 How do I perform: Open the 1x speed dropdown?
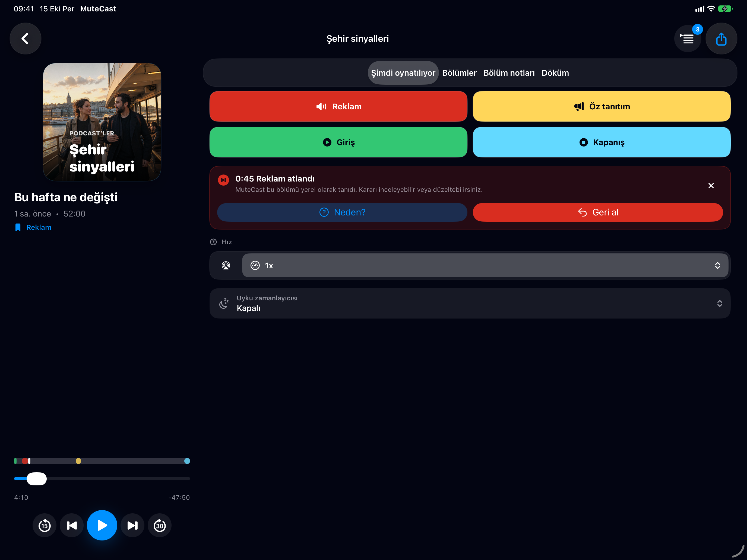485,265
